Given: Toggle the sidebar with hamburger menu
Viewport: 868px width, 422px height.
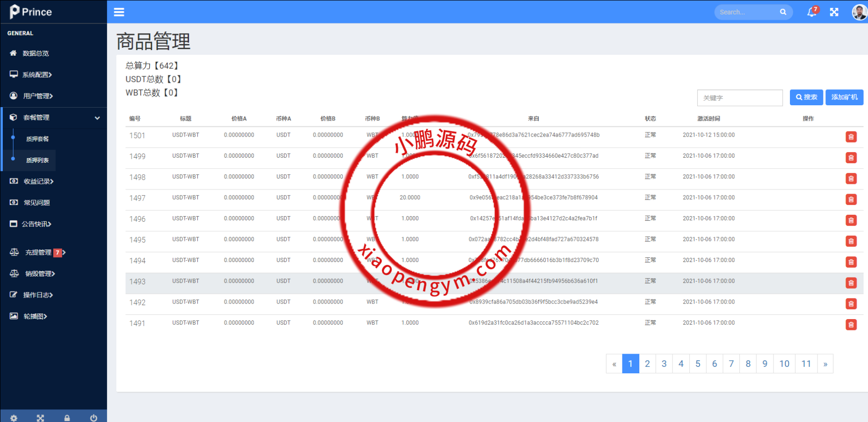Looking at the screenshot, I should pyautogui.click(x=119, y=12).
